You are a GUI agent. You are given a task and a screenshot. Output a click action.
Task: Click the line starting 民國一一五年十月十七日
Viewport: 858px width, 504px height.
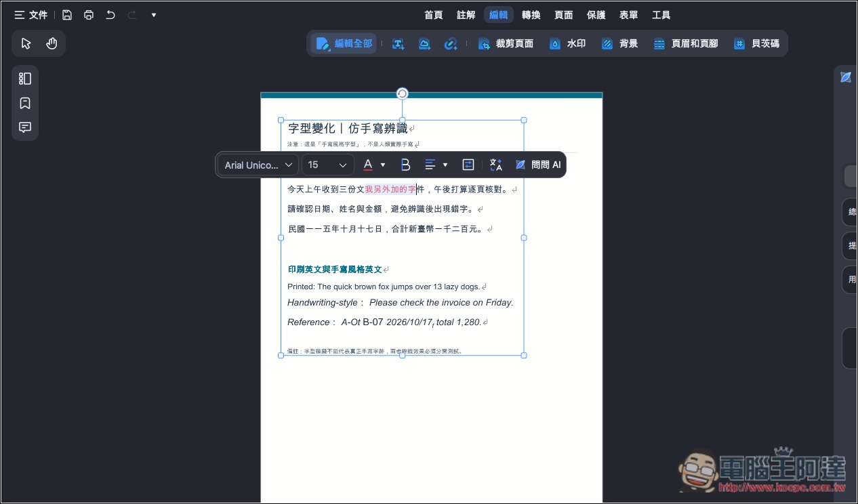(386, 229)
